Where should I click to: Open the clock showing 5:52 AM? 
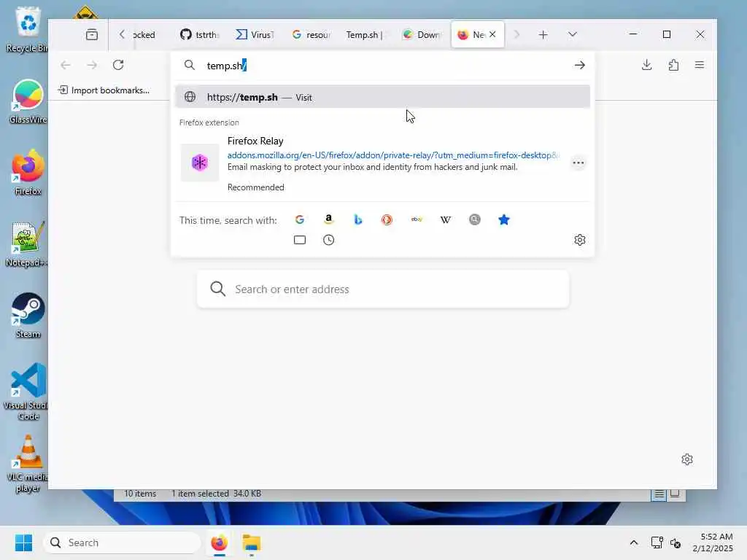pyautogui.click(x=713, y=542)
